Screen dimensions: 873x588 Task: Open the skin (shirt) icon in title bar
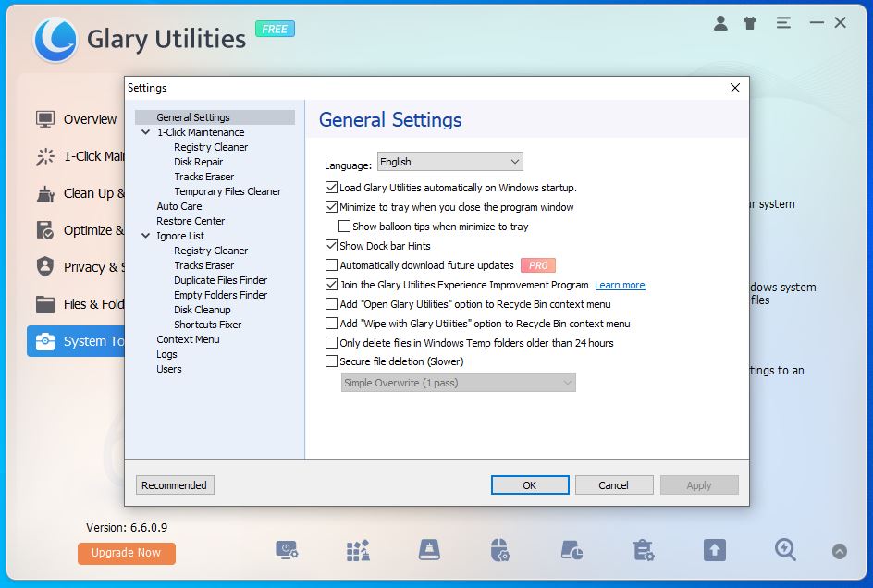click(x=750, y=23)
